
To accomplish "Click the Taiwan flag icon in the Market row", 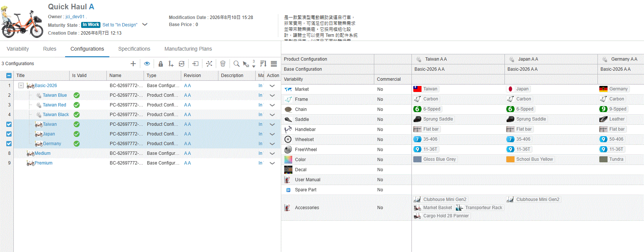I will coord(417,89).
